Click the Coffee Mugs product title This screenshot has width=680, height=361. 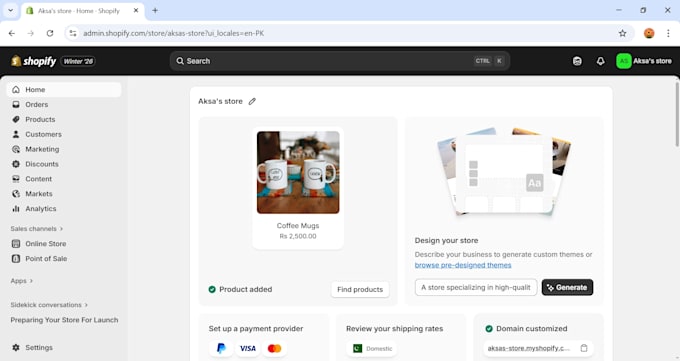[298, 226]
